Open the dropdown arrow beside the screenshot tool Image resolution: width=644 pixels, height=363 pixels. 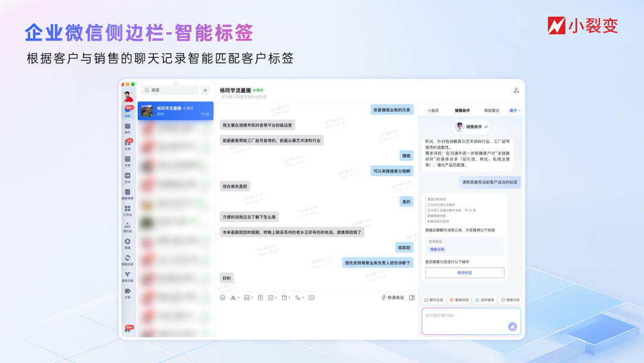coord(239,297)
